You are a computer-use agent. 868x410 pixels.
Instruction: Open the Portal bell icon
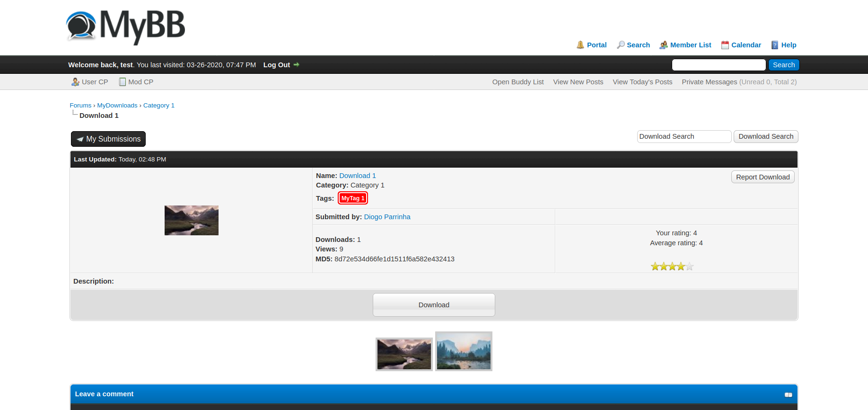pos(580,45)
